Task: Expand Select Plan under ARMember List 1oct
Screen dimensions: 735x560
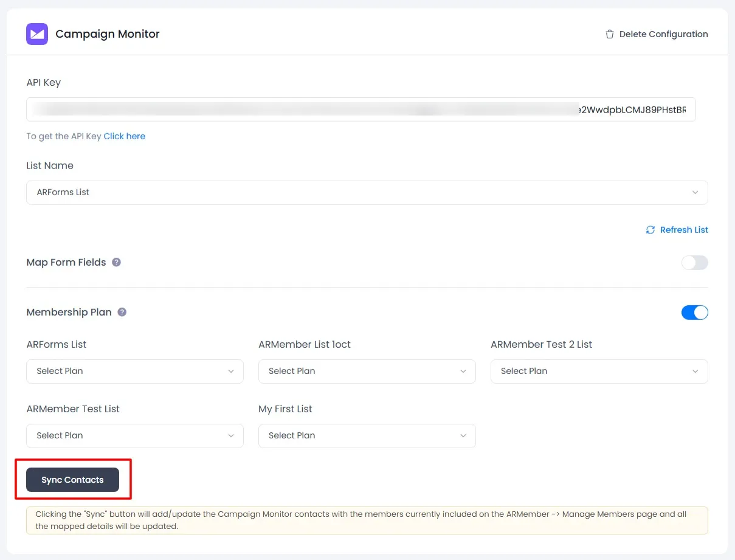Action: point(367,371)
